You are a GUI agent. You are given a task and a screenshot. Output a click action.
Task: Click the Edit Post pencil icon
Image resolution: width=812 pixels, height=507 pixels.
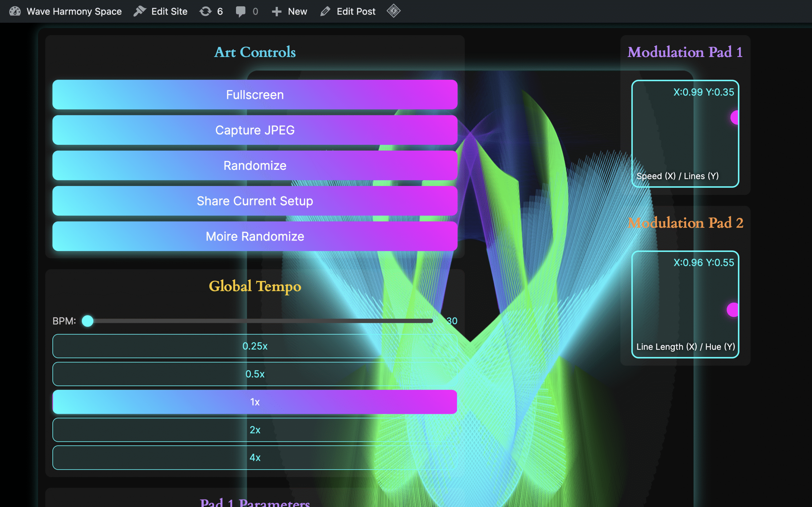[325, 11]
